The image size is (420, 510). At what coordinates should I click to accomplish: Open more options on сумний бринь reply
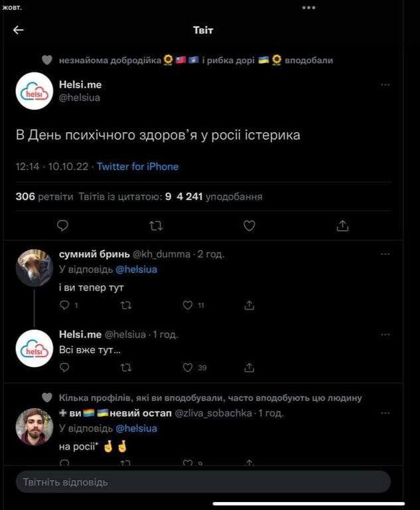tap(385, 254)
